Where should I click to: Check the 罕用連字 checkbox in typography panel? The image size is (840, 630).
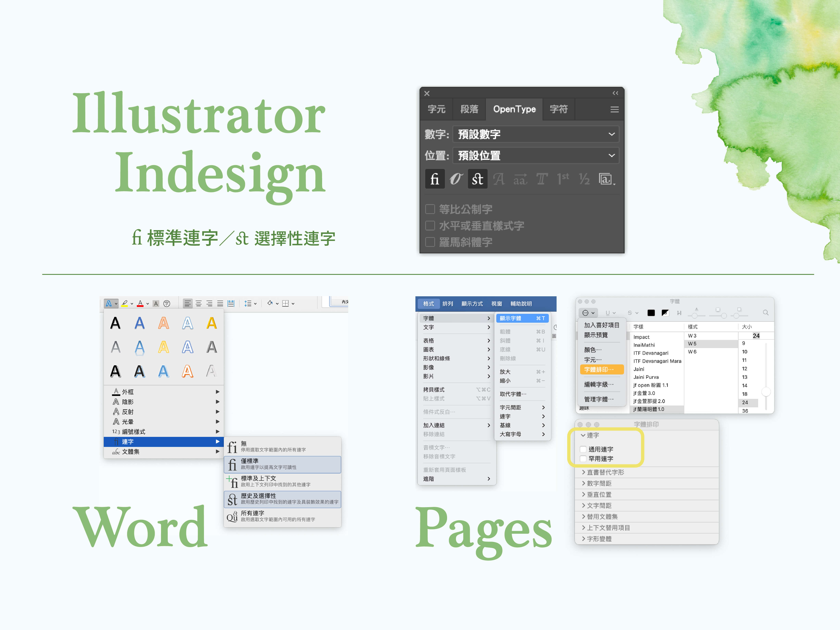(x=583, y=459)
